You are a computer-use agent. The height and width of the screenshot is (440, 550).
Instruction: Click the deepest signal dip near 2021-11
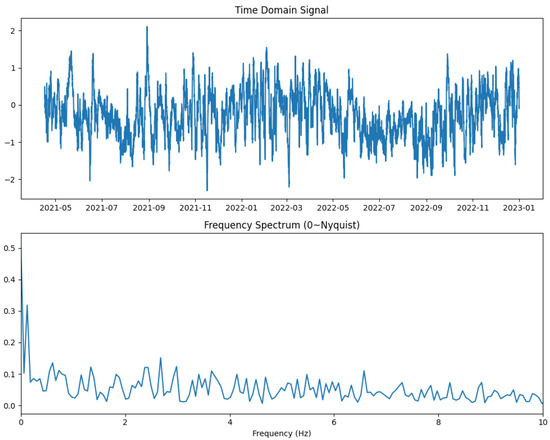[207, 190]
